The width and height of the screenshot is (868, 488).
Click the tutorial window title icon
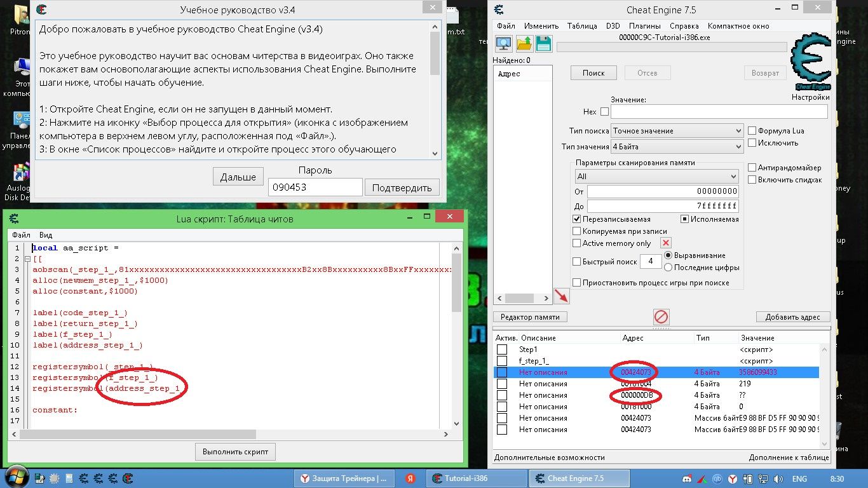41,10
